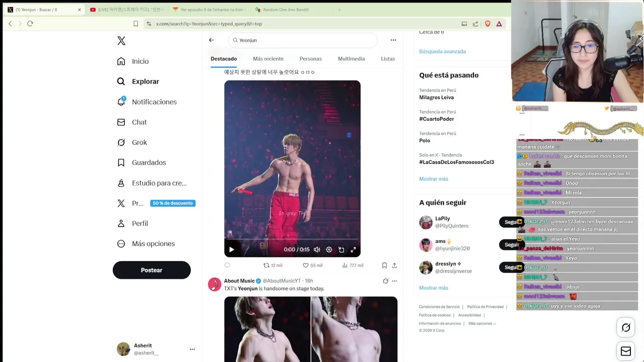Open Búsqueda avanzada link
The height and width of the screenshot is (362, 644).
point(442,51)
